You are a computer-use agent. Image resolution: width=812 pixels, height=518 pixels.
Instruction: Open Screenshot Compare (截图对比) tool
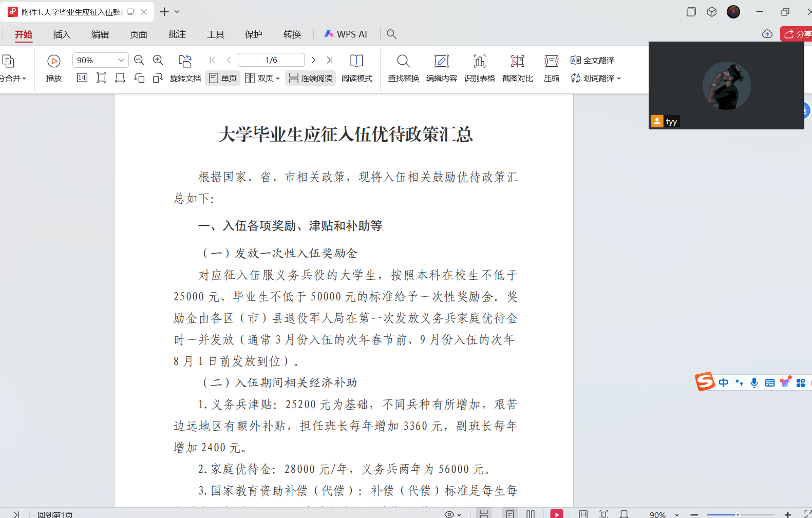[517, 68]
